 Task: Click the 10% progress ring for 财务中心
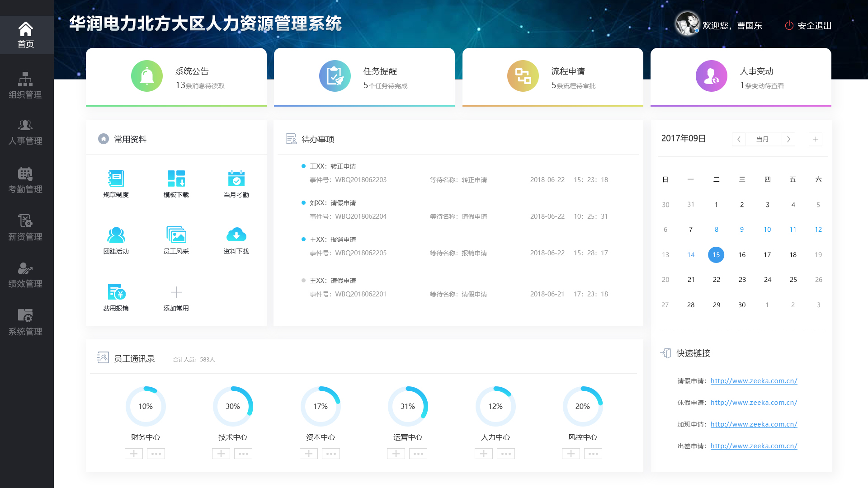point(146,406)
